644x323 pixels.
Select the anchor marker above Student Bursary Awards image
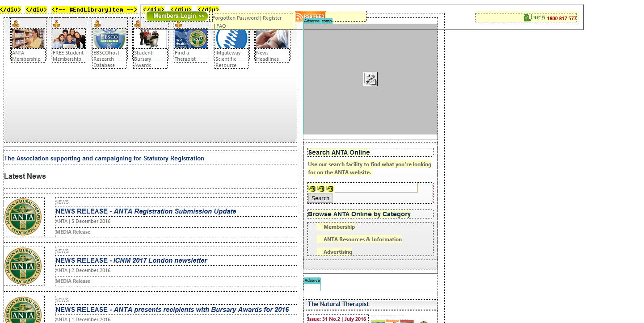click(138, 24)
